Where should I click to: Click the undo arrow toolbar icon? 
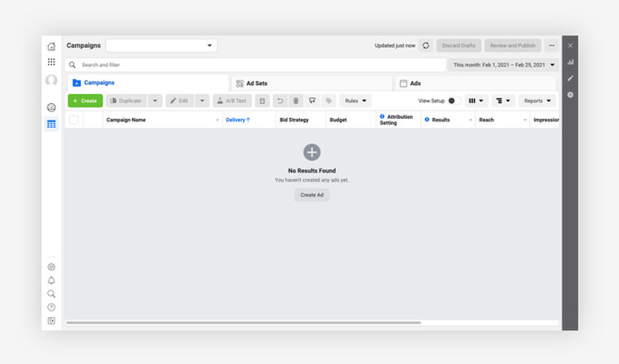coord(280,101)
